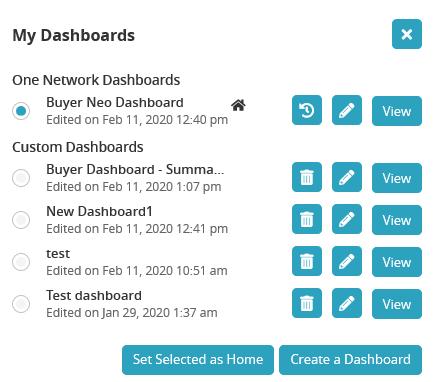Choose the 'test' dashboard radio option
440x382 pixels.
[21, 262]
